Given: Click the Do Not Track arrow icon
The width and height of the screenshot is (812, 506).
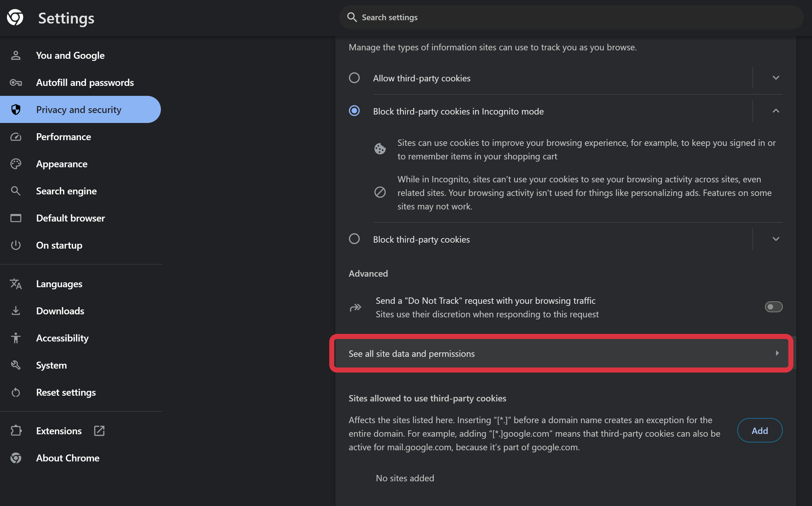Looking at the screenshot, I should 355,307.
